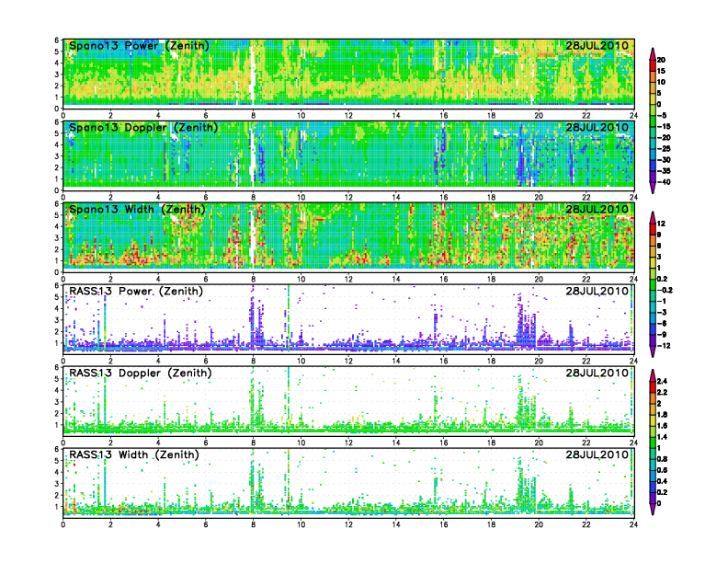Screen dimensions: 728x563
Task: Click the green -0.2 to 0.2 segment of middle colorbar
Action: click(653, 285)
